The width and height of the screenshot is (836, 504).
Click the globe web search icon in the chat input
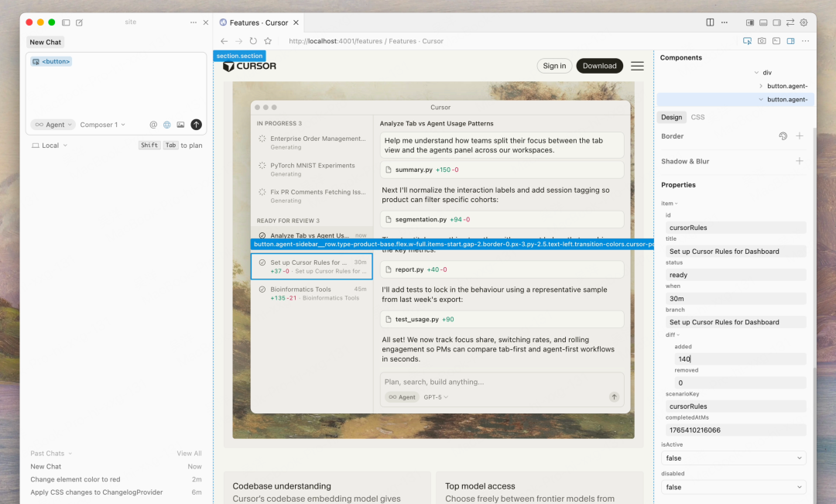coord(167,125)
